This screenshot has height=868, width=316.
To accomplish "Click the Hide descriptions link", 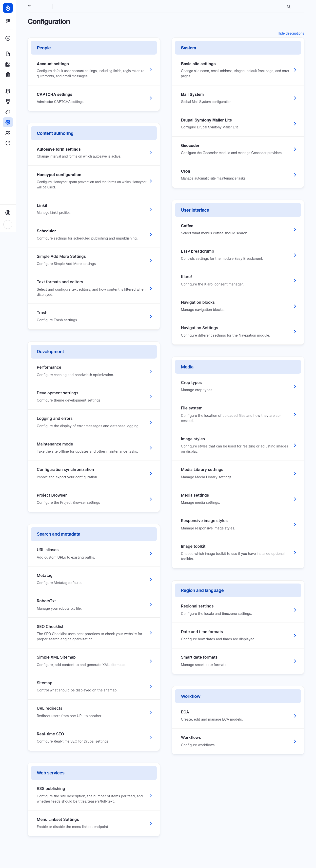I will 291,33.
